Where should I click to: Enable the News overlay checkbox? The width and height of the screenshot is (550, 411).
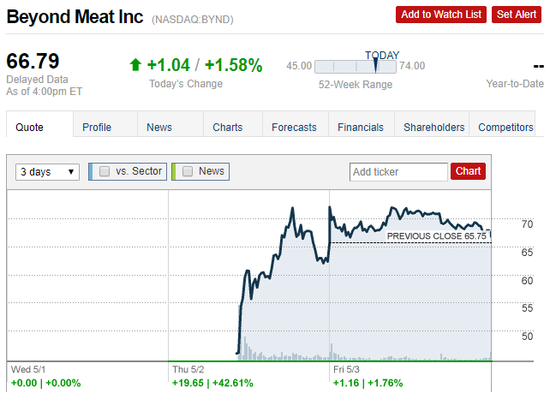(x=188, y=171)
